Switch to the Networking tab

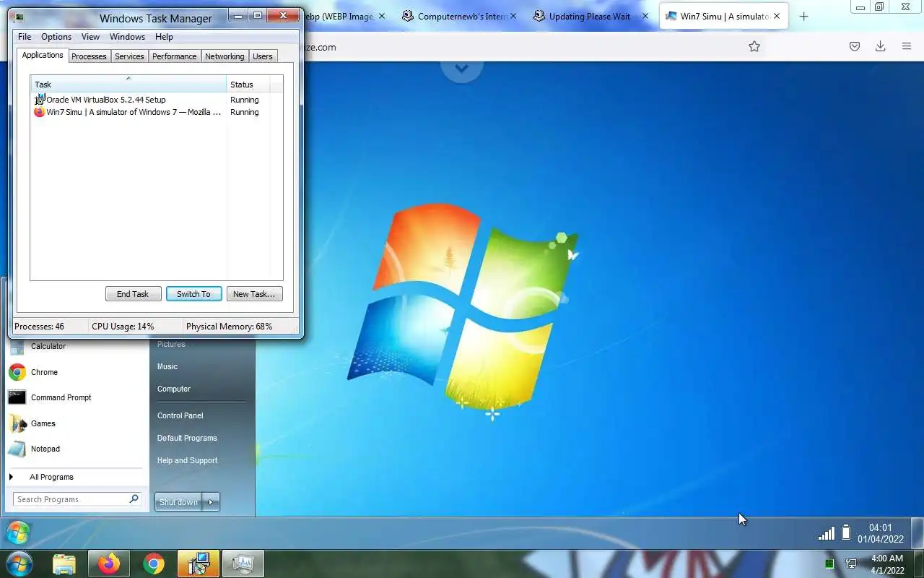point(225,56)
